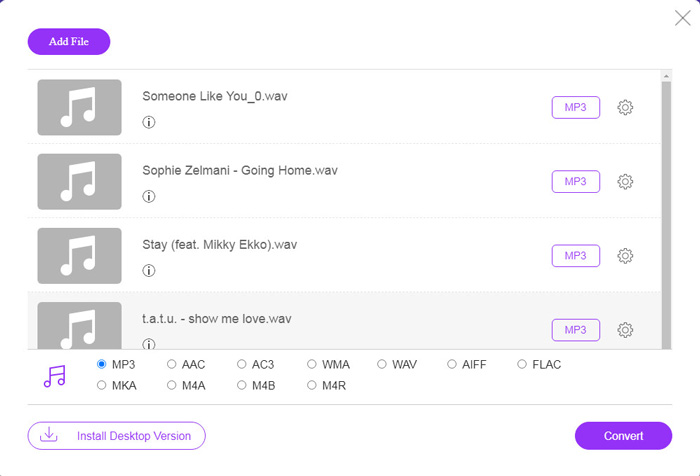Select the Stay (feat. Mikky Ekko).wav thumbnail

pos(79,256)
